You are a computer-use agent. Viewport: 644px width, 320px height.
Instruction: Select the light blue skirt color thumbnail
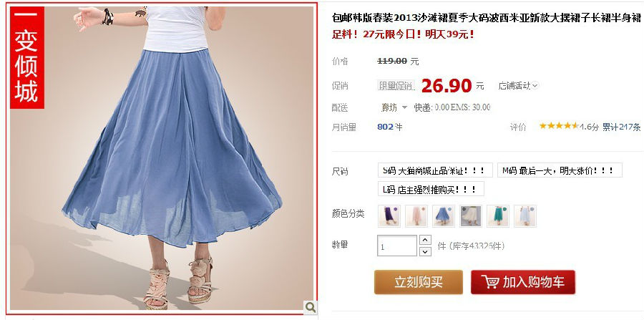pos(525,216)
